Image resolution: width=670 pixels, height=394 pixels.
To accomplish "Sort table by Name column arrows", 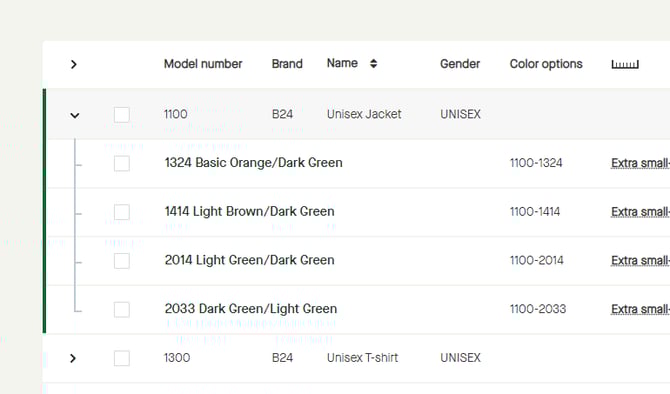I will [373, 64].
